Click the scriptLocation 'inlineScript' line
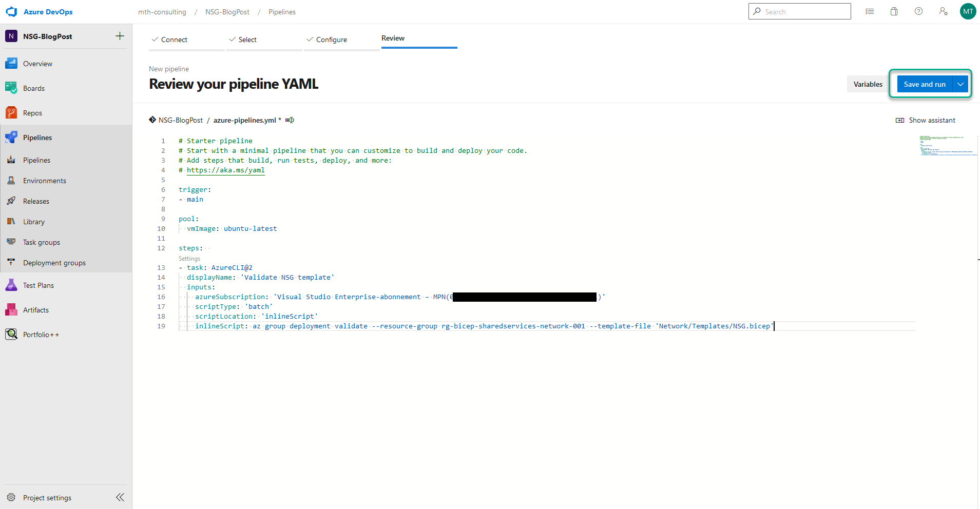Screen dimensions: 980x509 (257, 316)
